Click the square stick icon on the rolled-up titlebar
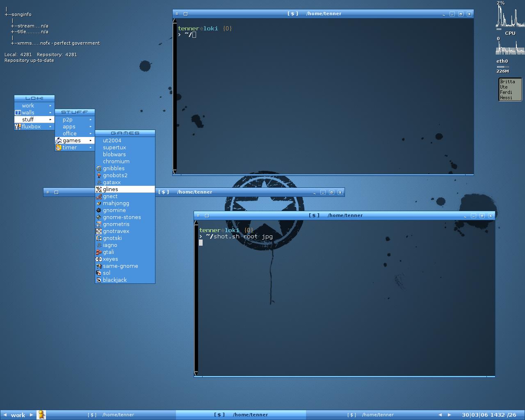 [56, 192]
